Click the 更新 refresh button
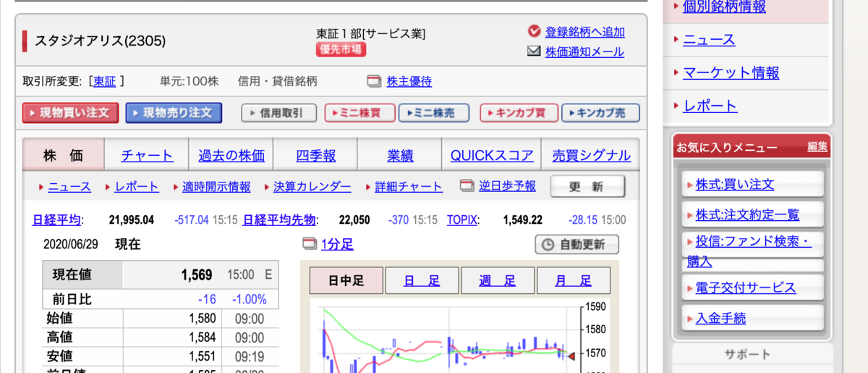The width and height of the screenshot is (868, 373). tap(587, 186)
